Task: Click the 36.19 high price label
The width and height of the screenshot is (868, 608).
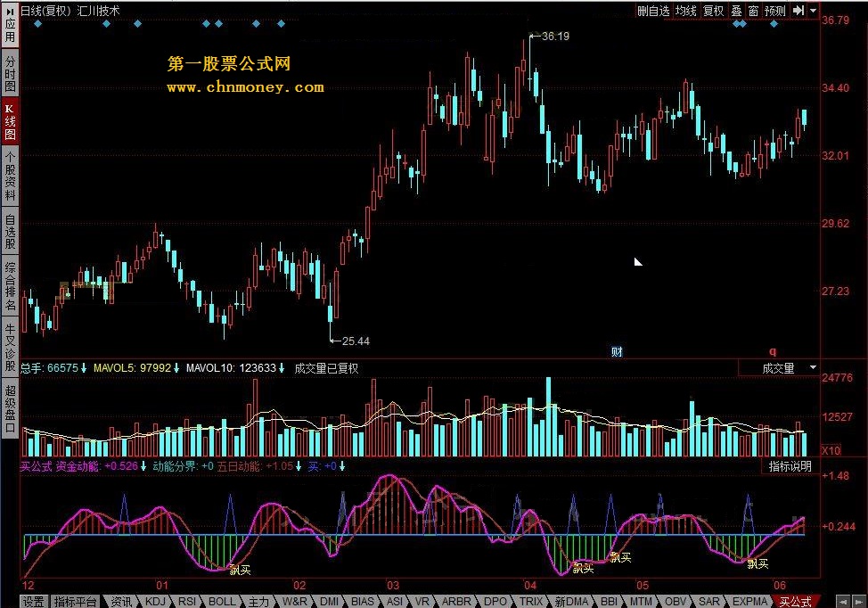Action: (x=555, y=37)
